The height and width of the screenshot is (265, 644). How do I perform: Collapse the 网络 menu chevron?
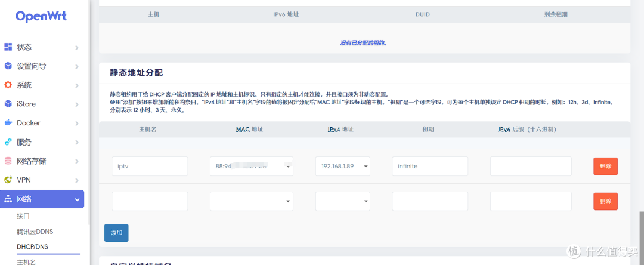point(77,200)
